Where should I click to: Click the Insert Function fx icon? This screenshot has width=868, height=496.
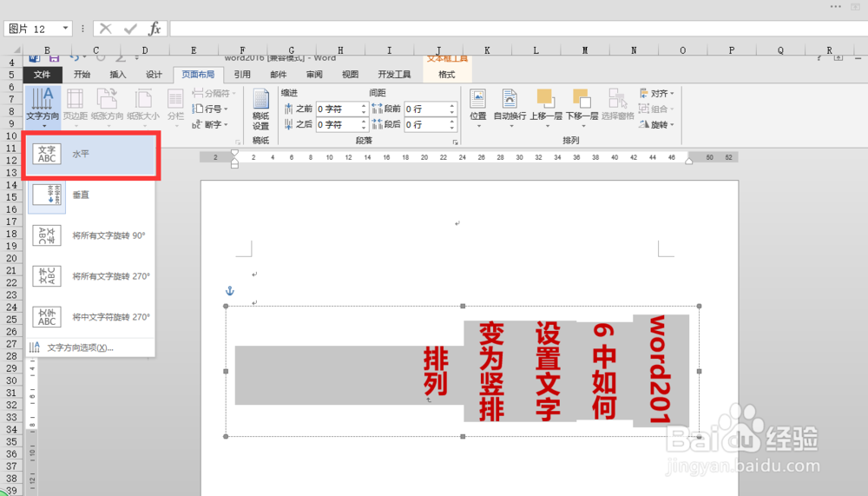[x=155, y=29]
